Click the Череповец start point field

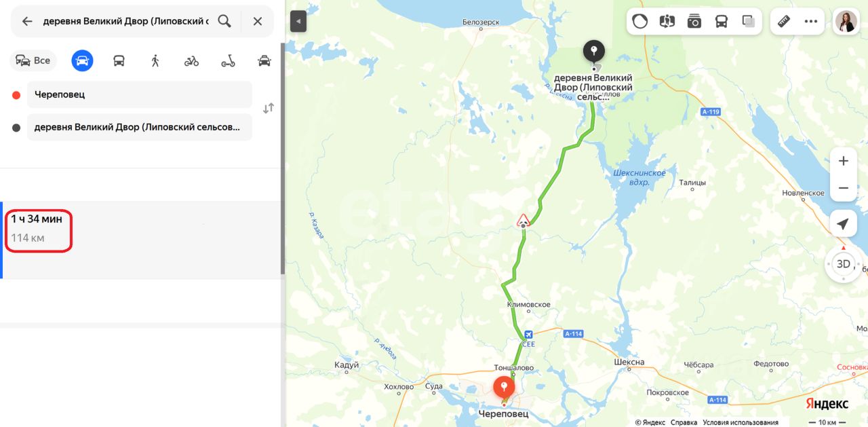click(x=140, y=94)
